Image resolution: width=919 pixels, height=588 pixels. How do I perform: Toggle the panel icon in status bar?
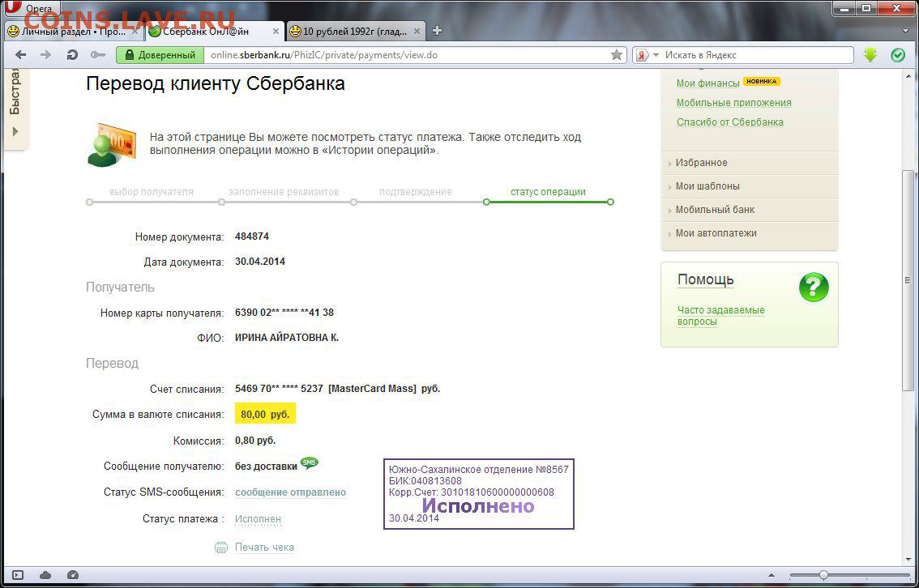pos(18,575)
